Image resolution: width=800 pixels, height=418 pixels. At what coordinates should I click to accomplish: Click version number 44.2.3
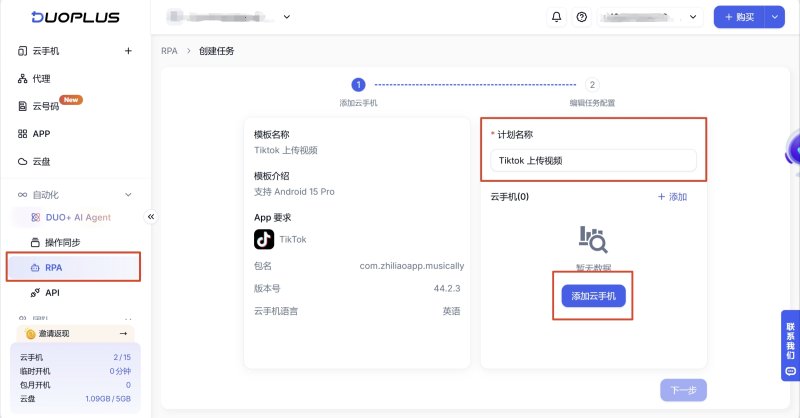tap(447, 288)
